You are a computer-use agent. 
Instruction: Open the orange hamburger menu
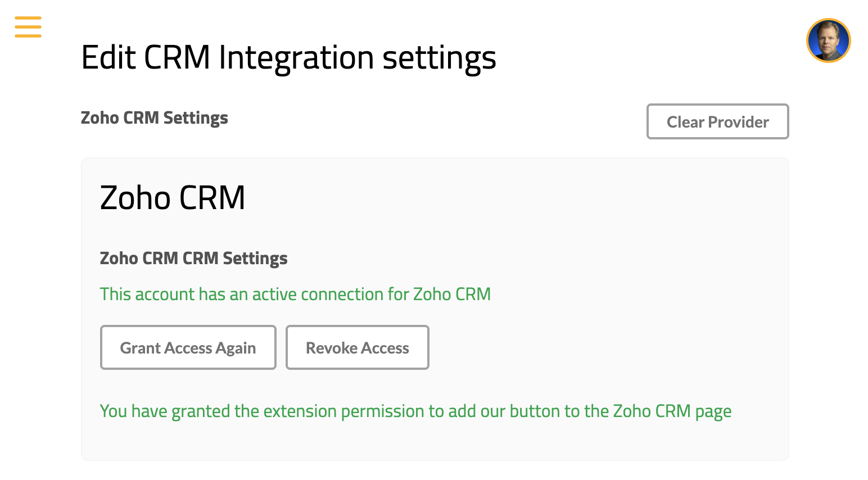pos(28,27)
